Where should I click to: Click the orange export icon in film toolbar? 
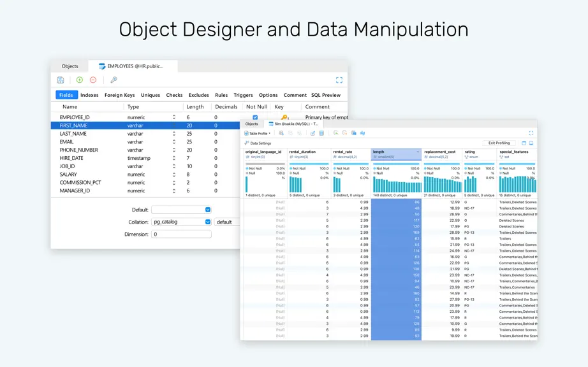344,133
